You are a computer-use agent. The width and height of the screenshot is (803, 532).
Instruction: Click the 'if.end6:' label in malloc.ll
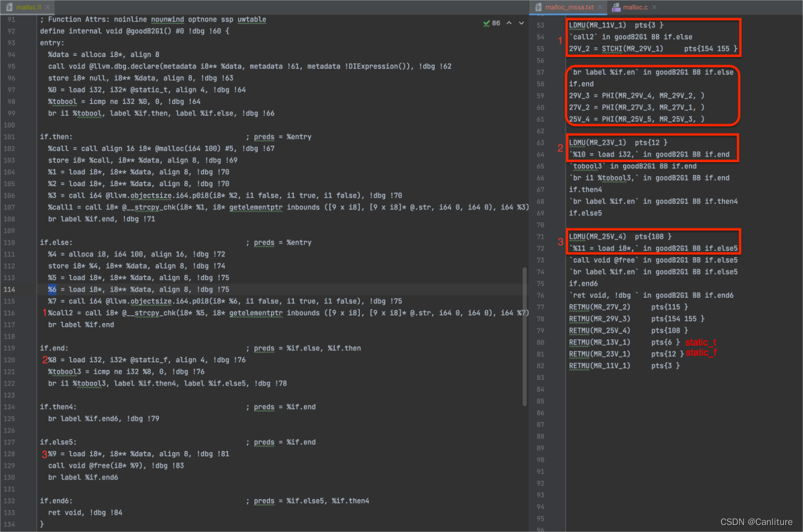pyautogui.click(x=56, y=501)
